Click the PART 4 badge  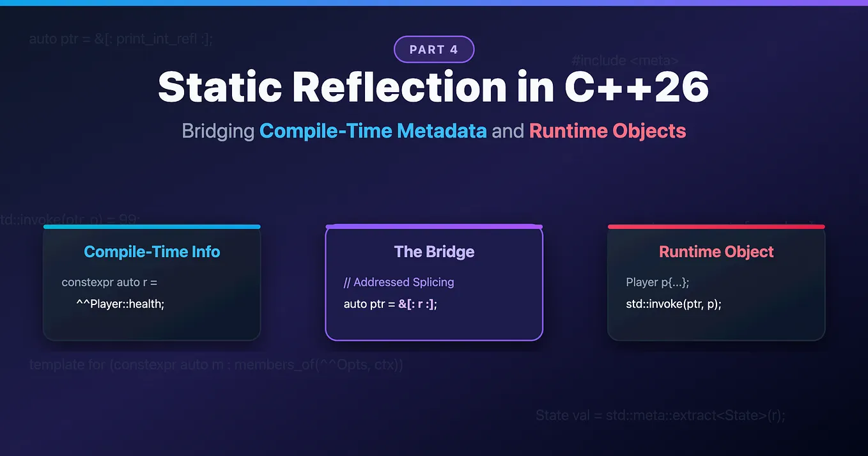point(434,50)
